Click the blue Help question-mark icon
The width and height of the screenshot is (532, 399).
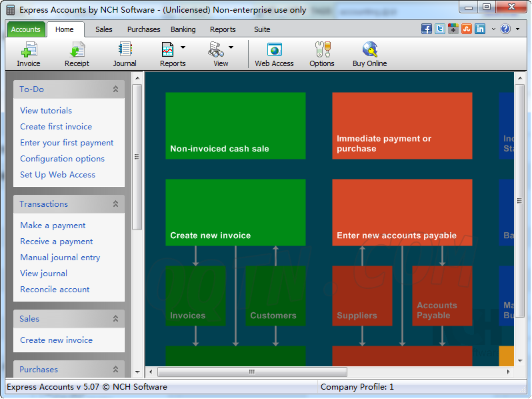coord(505,29)
